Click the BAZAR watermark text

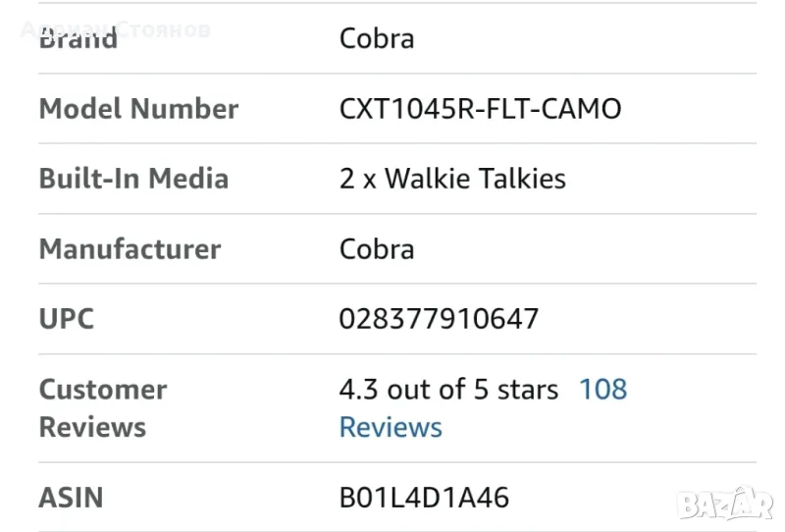pyautogui.click(x=725, y=505)
